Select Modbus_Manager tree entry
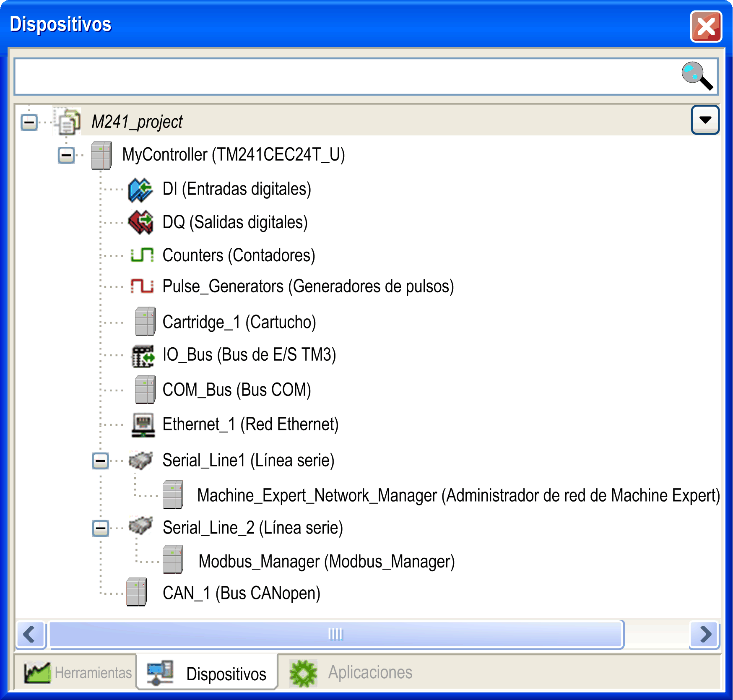This screenshot has height=700, width=733. 326,562
